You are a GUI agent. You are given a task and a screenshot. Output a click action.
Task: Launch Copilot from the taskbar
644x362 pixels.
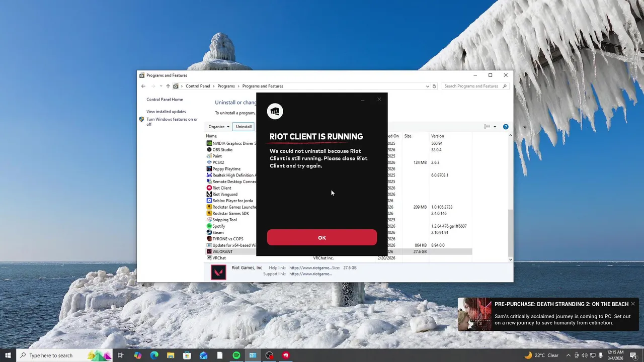(x=137, y=355)
